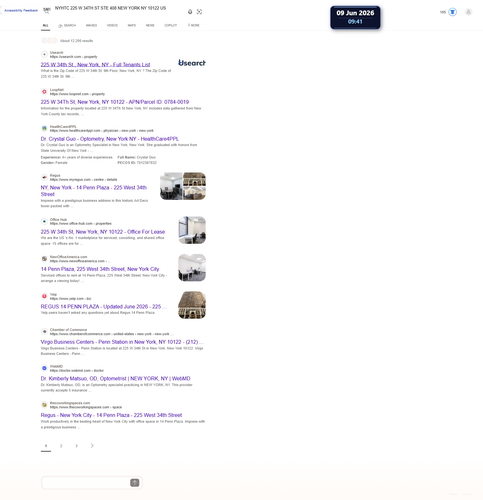
Task: Go to next results page arrow
Action: click(x=92, y=446)
